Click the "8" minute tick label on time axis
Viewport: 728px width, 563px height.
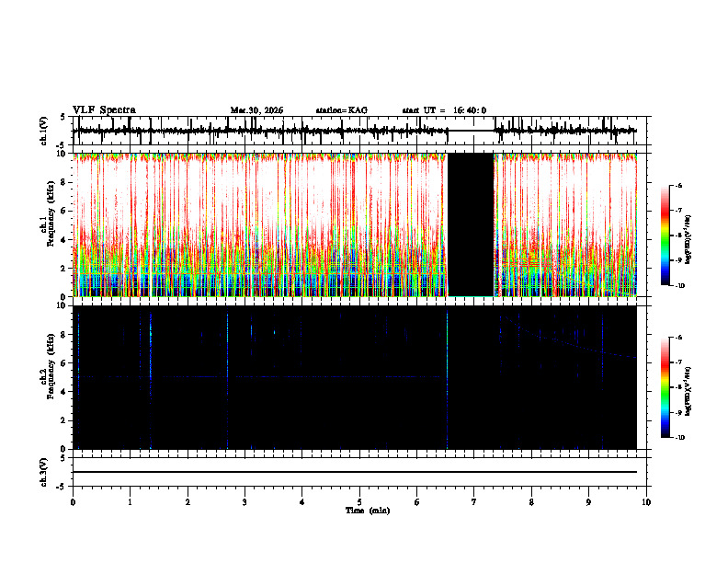point(531,502)
